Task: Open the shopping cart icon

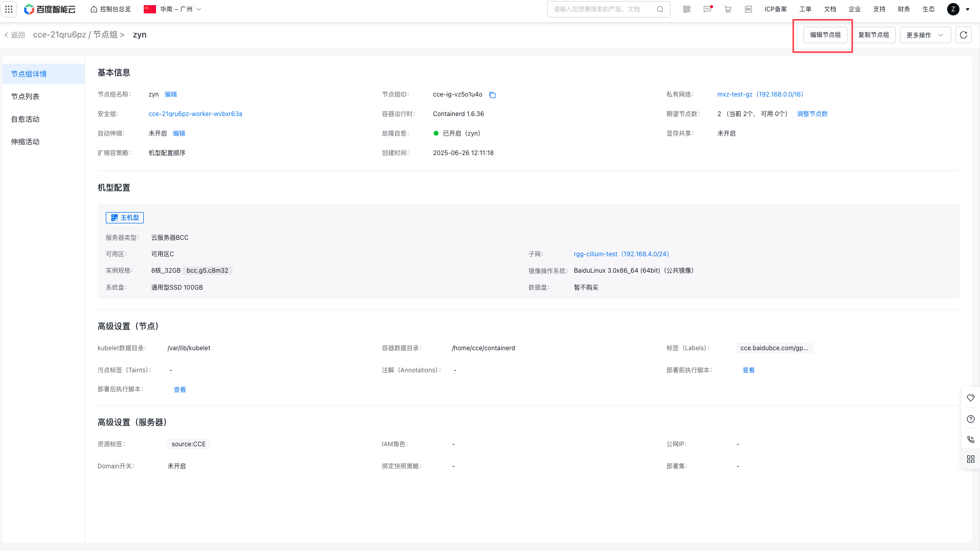Action: [x=728, y=9]
